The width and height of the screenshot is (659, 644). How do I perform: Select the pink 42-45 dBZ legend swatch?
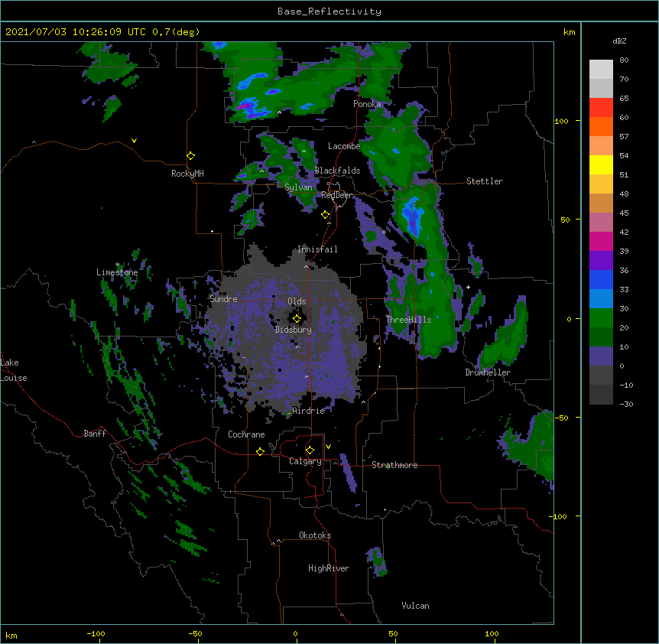[x=601, y=222]
